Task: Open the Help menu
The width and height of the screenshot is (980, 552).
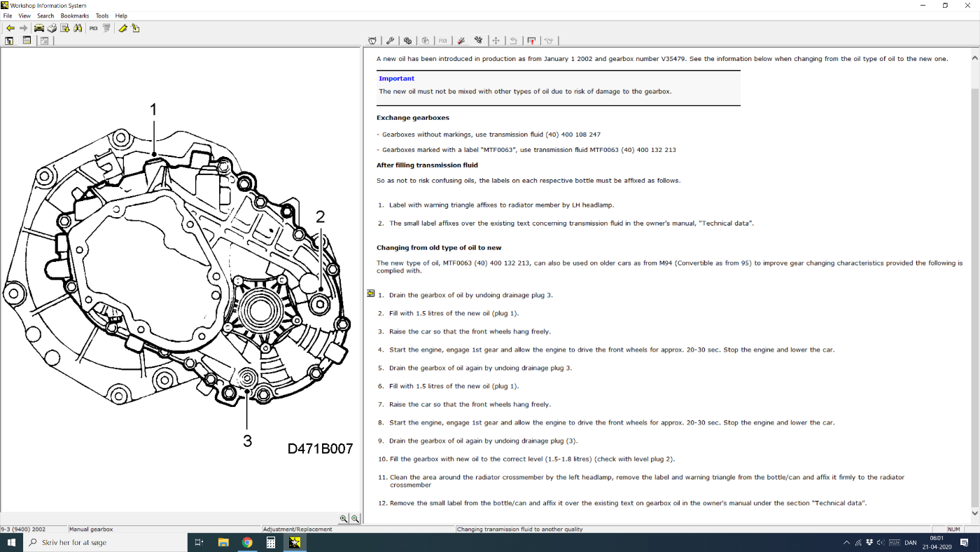Action: coord(121,15)
